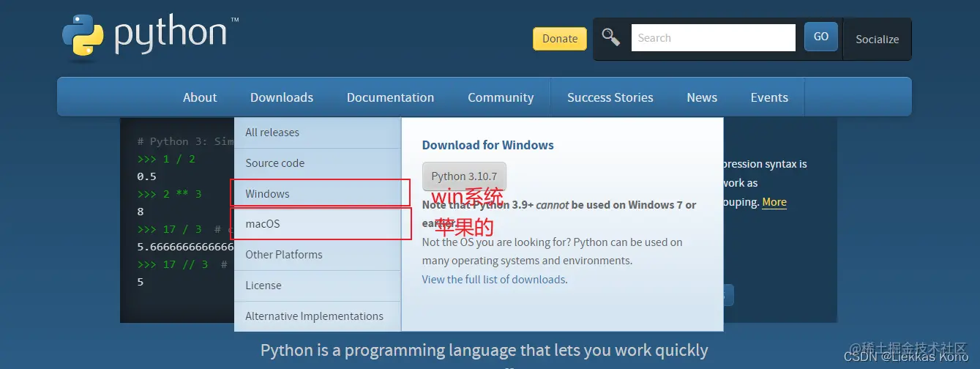The height and width of the screenshot is (369, 980).
Task: Open the Community menu
Action: tap(501, 97)
